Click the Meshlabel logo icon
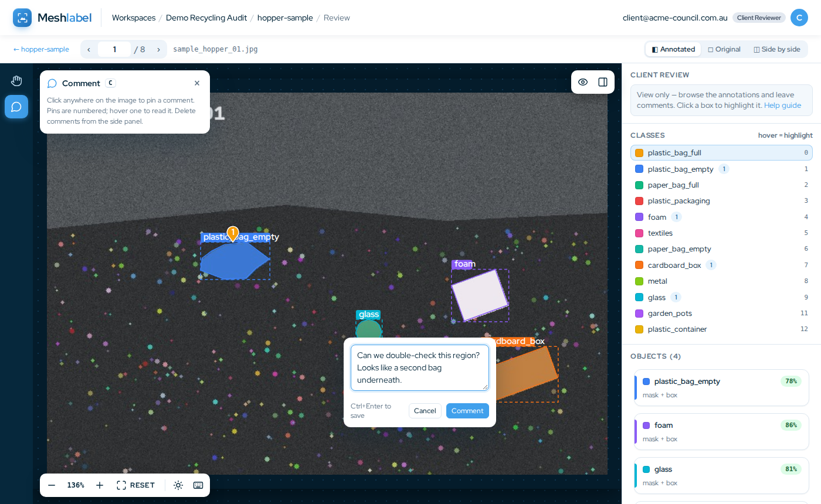 22,18
